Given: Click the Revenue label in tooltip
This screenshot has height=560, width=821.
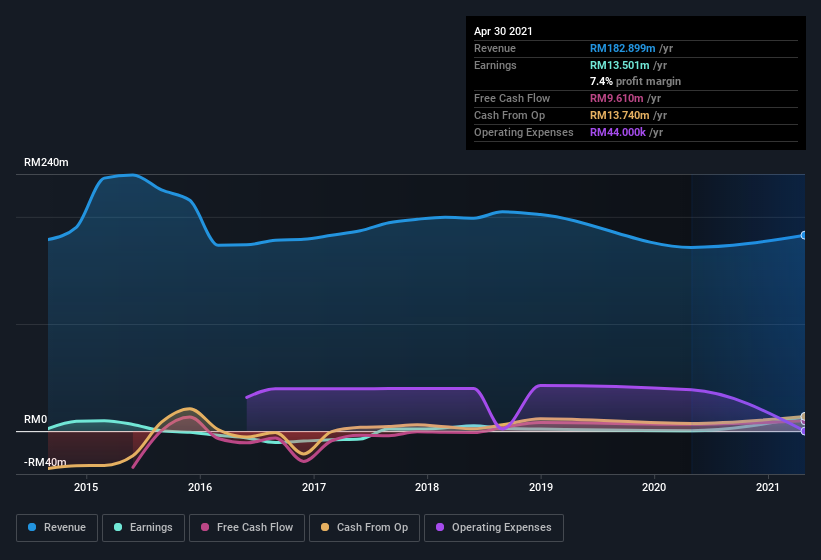Looking at the screenshot, I should click(x=495, y=48).
